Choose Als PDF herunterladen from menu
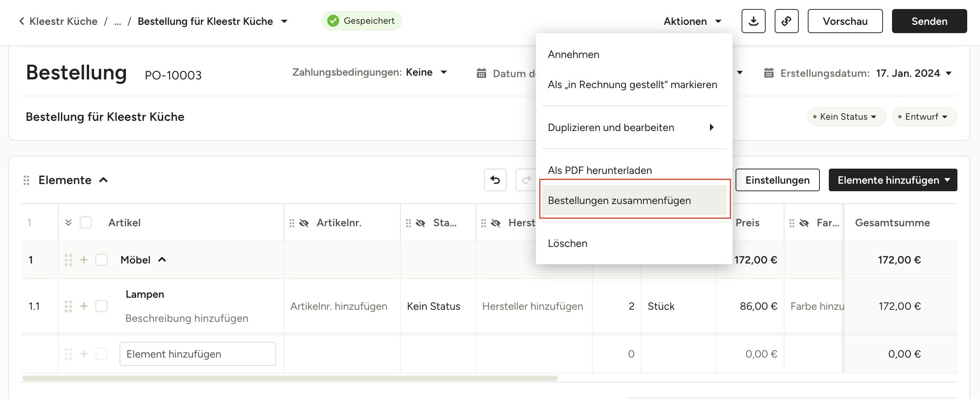Image resolution: width=980 pixels, height=399 pixels. coord(599,170)
